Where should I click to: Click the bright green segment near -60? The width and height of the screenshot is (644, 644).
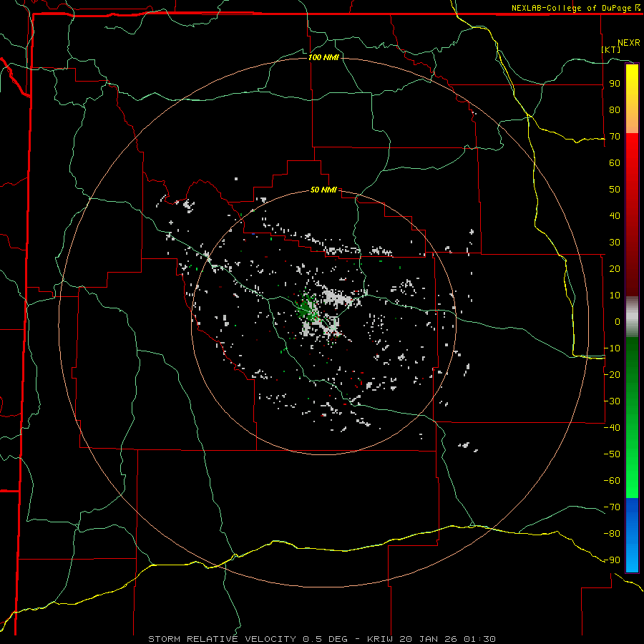[x=632, y=481]
